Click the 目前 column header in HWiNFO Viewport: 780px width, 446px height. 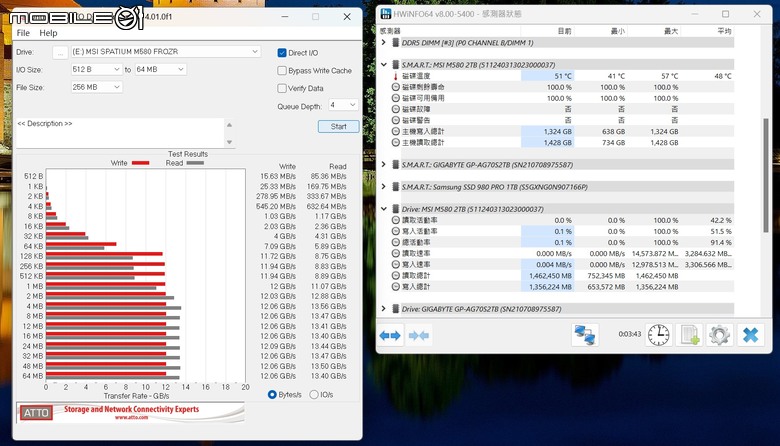(565, 31)
